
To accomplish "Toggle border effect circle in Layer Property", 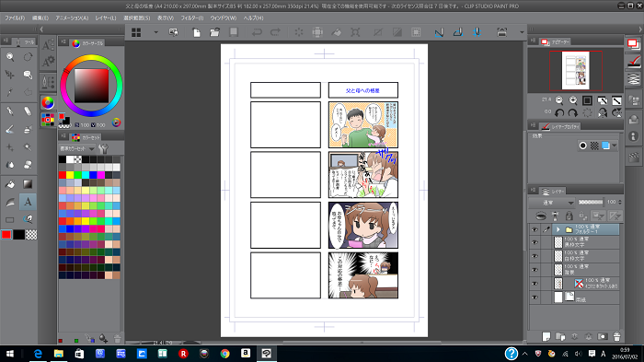I will point(582,146).
